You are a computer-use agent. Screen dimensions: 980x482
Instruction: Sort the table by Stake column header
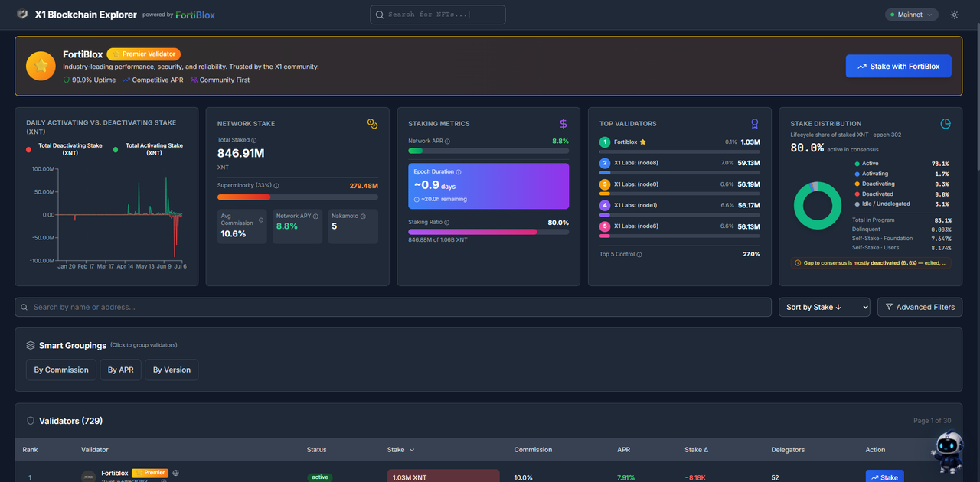pos(401,450)
